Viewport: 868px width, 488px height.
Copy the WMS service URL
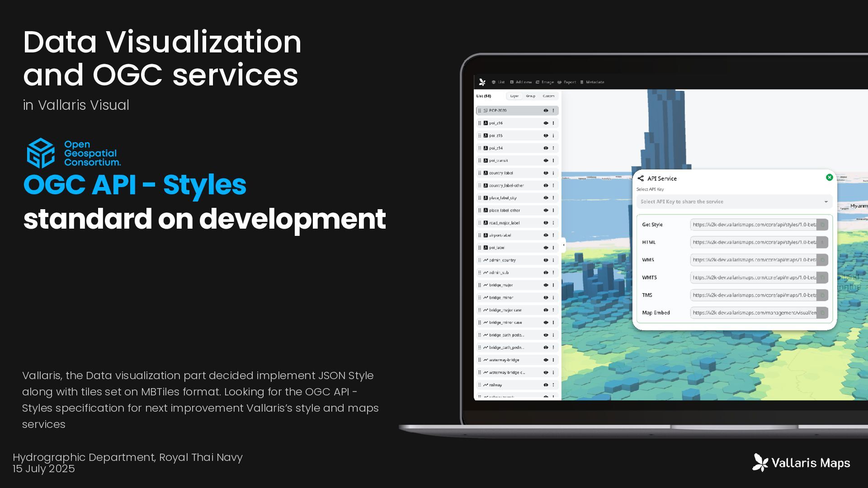(822, 260)
